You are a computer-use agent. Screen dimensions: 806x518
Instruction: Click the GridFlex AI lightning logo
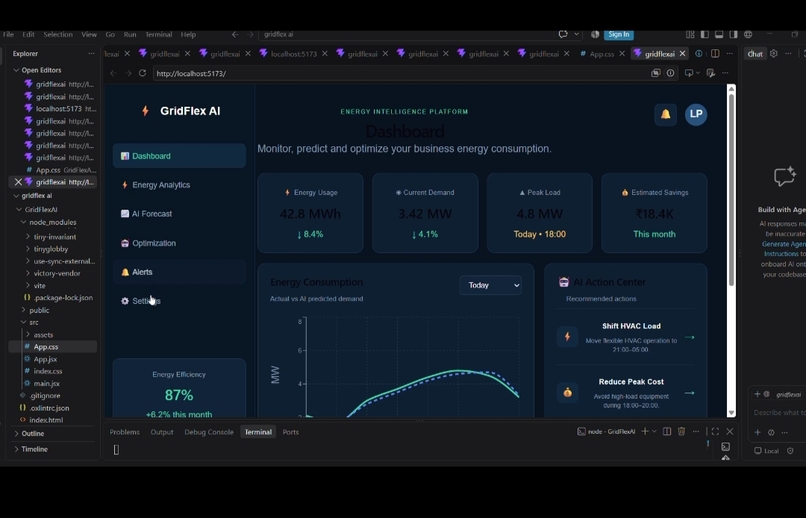tap(145, 111)
